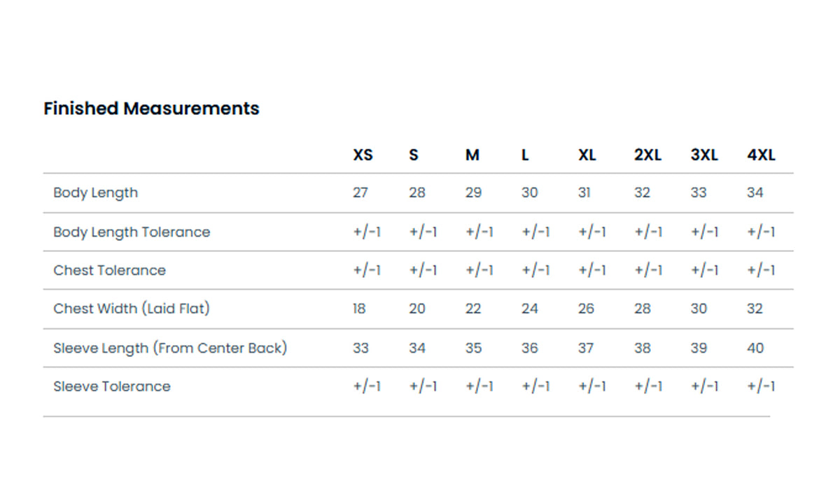Select the M size column header
This screenshot has width=840, height=504.
pos(472,155)
